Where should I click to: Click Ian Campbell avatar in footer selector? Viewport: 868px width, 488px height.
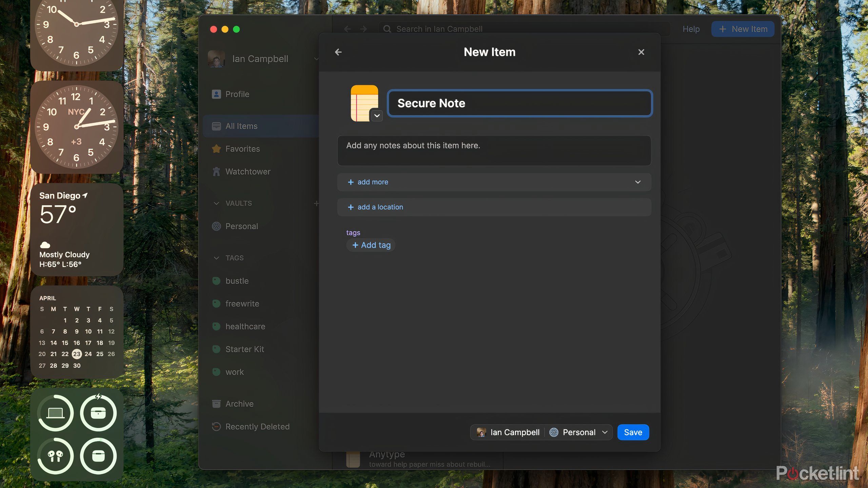point(481,432)
